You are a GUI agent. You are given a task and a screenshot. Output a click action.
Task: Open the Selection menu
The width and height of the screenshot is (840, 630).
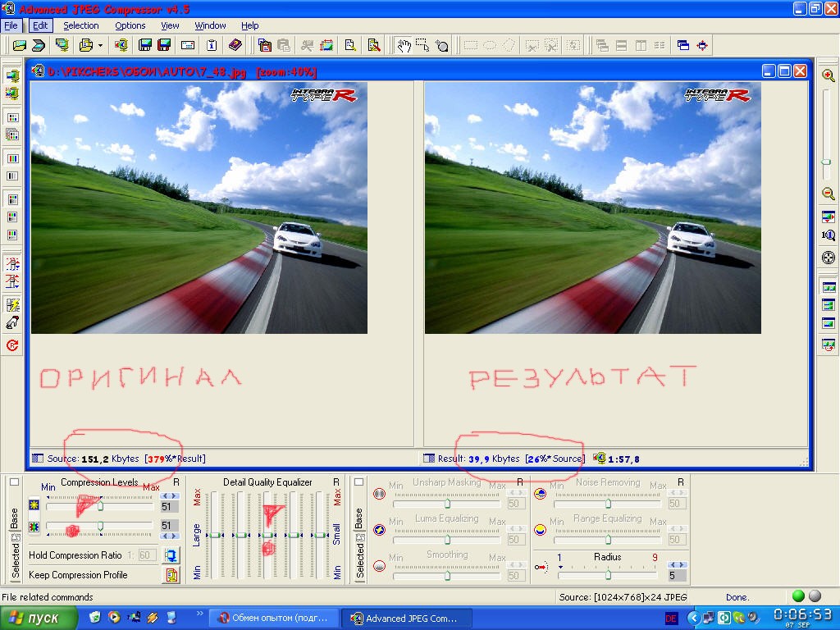[81, 25]
